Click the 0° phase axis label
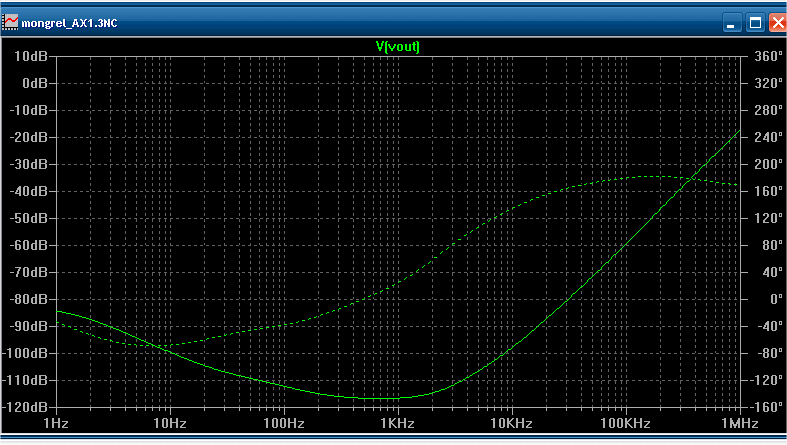 pyautogui.click(x=776, y=300)
